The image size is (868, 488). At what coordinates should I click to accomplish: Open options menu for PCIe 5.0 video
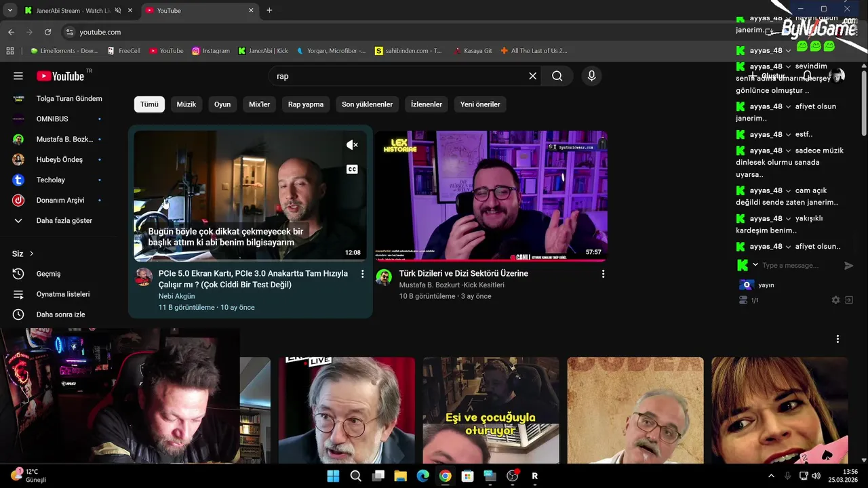coord(362,274)
